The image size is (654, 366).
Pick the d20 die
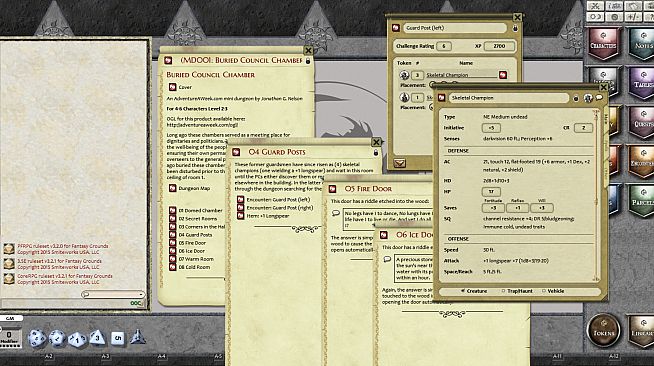pyautogui.click(x=37, y=338)
